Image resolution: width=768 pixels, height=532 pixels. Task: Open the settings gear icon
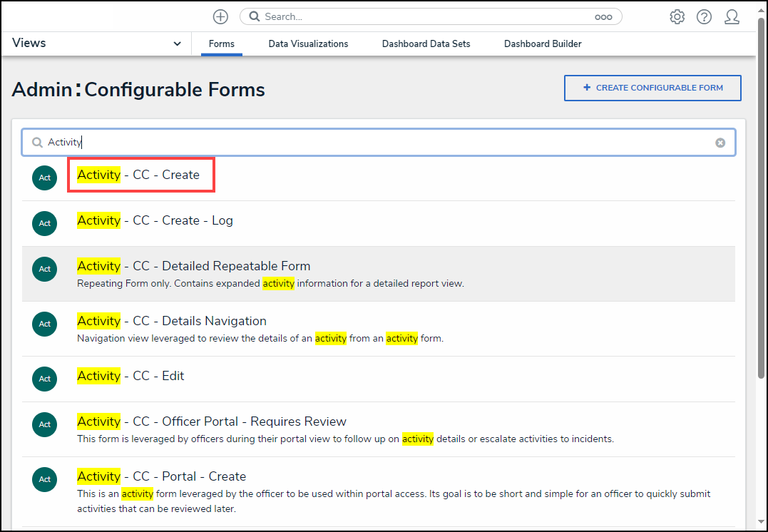(x=677, y=16)
